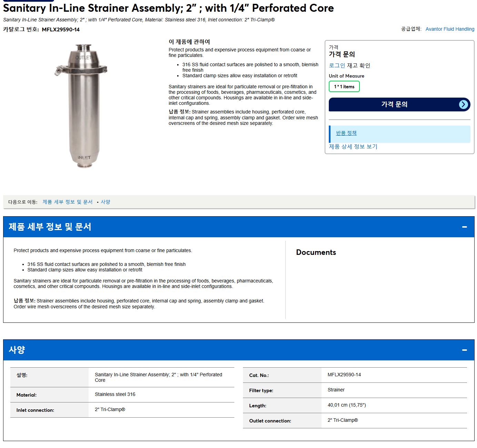477x448 pixels.
Task: Open Avantor Fluid Handling supplier link
Action: pyautogui.click(x=450, y=29)
